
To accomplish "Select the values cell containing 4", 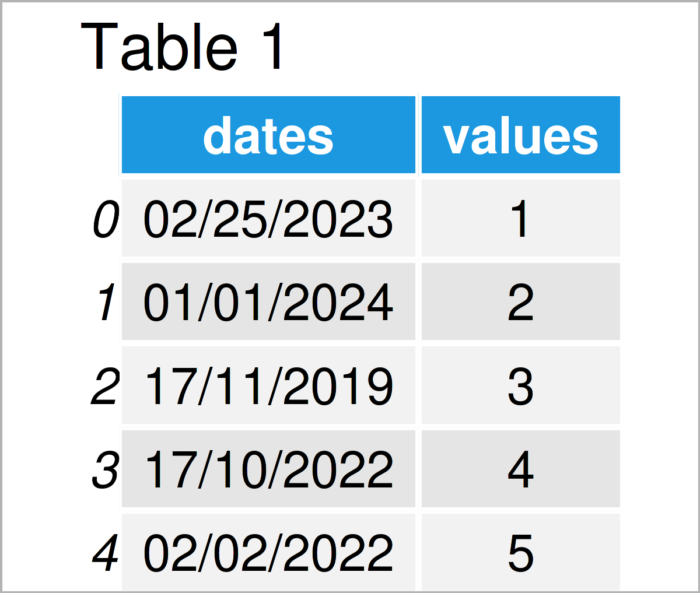I will [520, 468].
